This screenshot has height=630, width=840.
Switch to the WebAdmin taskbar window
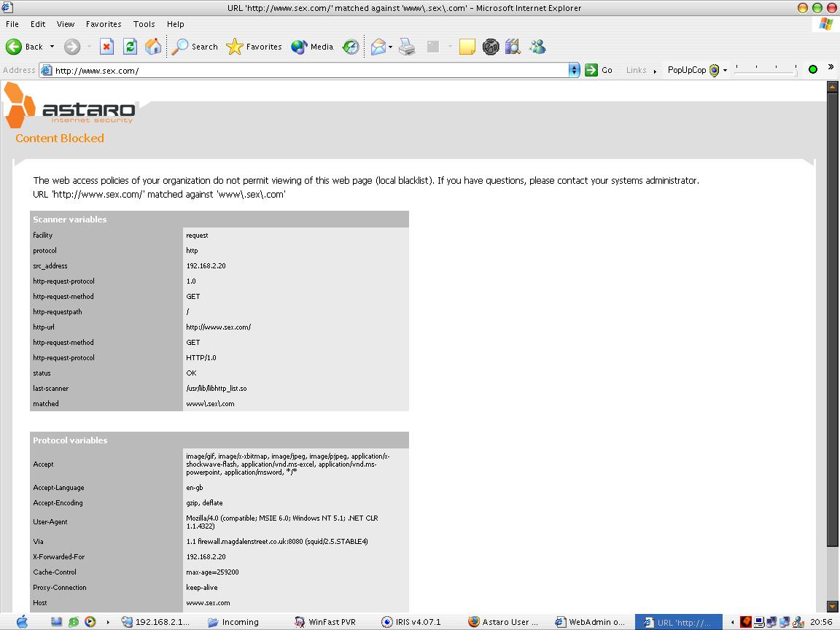tap(591, 622)
